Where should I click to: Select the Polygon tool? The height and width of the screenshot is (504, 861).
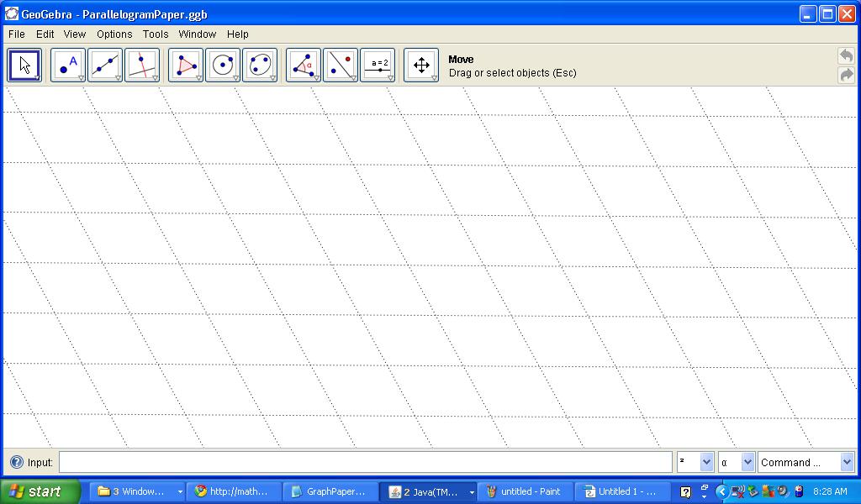pos(186,66)
